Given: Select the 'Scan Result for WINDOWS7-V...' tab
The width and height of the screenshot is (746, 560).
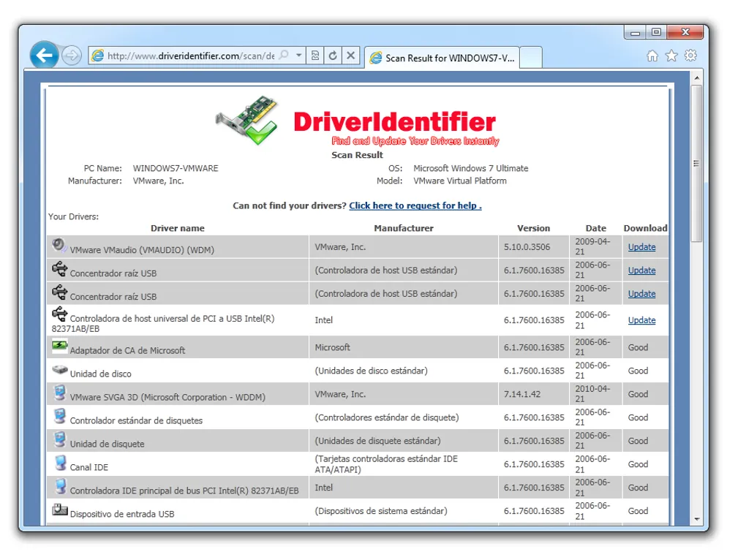Looking at the screenshot, I should tap(442, 58).
